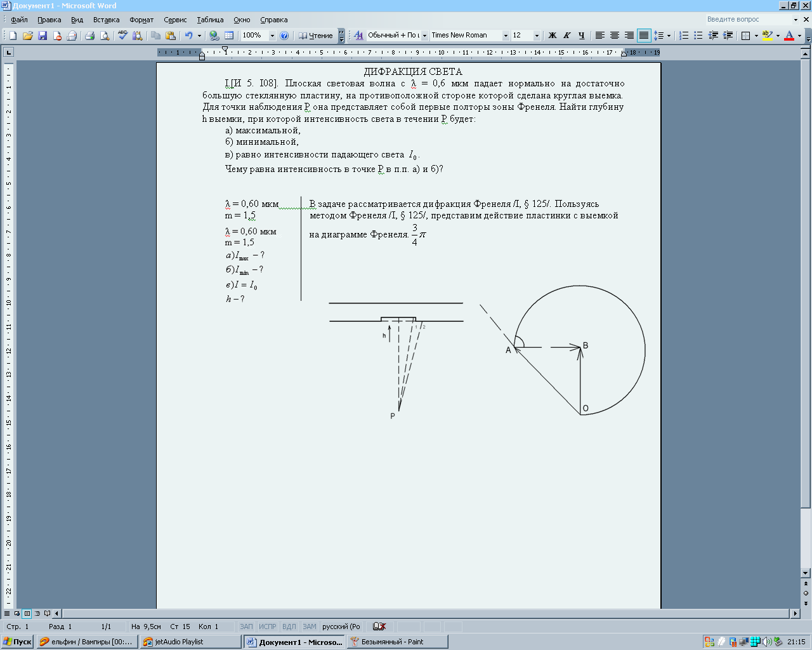Decrease paragraph indent

[x=713, y=36]
